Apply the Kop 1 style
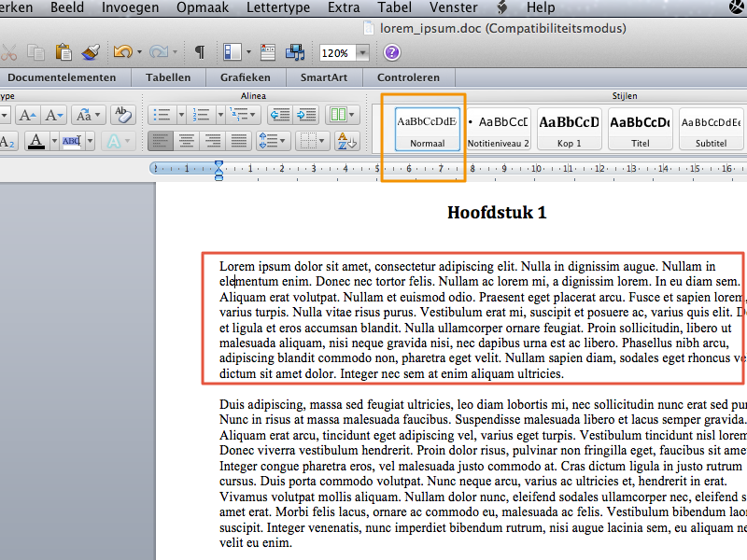Image resolution: width=747 pixels, height=560 pixels. [570, 129]
